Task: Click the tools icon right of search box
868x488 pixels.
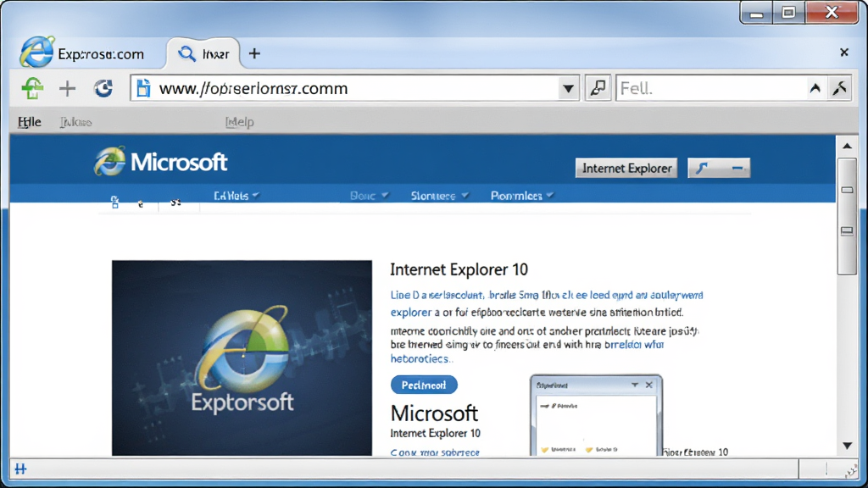Action: tap(840, 88)
